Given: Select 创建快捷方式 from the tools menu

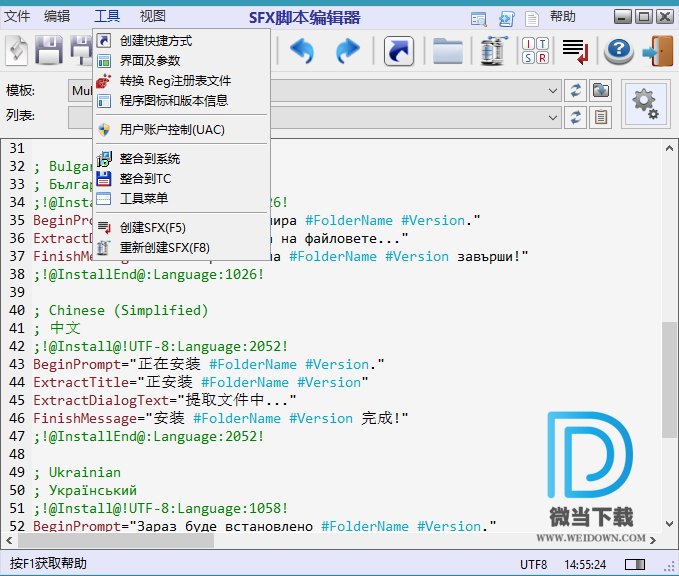Looking at the screenshot, I should pyautogui.click(x=155, y=41).
